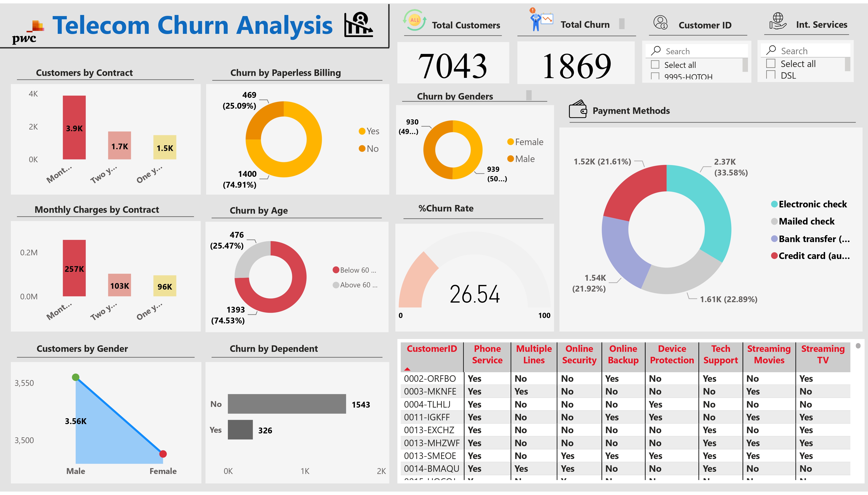Viewport: 868px width, 495px height.
Task: Check Select all in Customer ID slicer
Action: 655,65
